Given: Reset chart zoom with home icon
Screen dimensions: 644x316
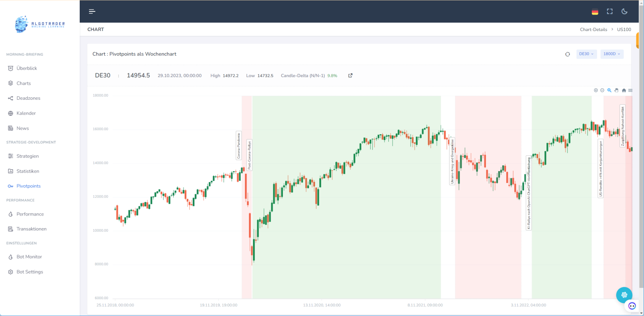Looking at the screenshot, I should (x=624, y=91).
